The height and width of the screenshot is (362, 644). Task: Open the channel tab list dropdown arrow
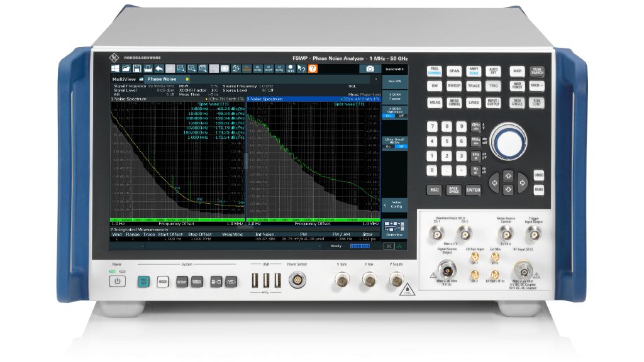375,79
